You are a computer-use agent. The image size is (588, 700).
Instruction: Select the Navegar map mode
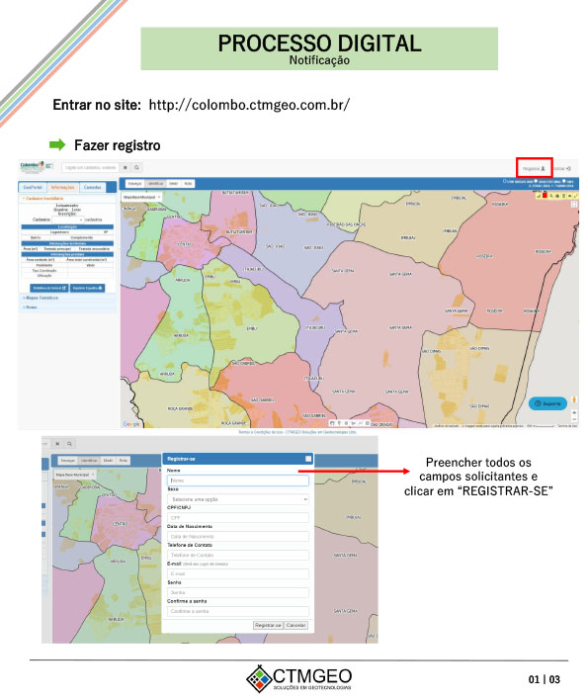(x=134, y=184)
